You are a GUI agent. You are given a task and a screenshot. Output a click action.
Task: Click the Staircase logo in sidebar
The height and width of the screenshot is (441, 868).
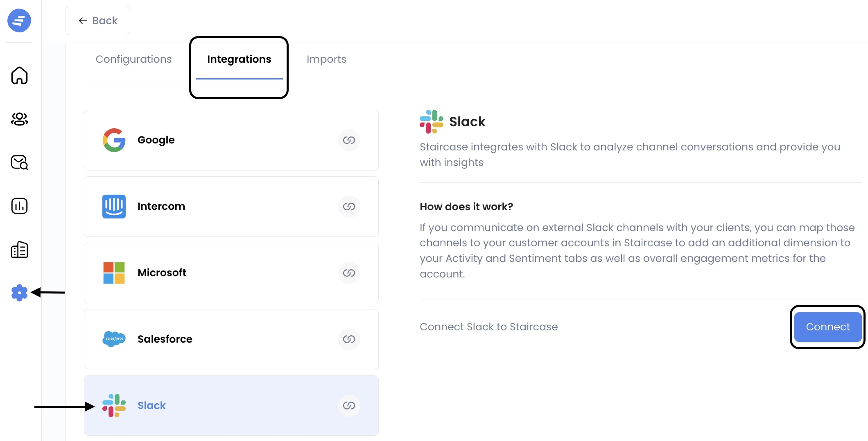(19, 20)
